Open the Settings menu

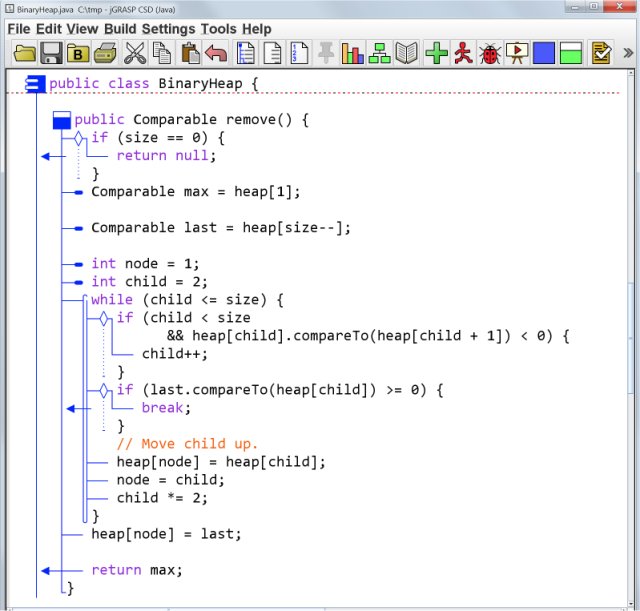click(168, 29)
